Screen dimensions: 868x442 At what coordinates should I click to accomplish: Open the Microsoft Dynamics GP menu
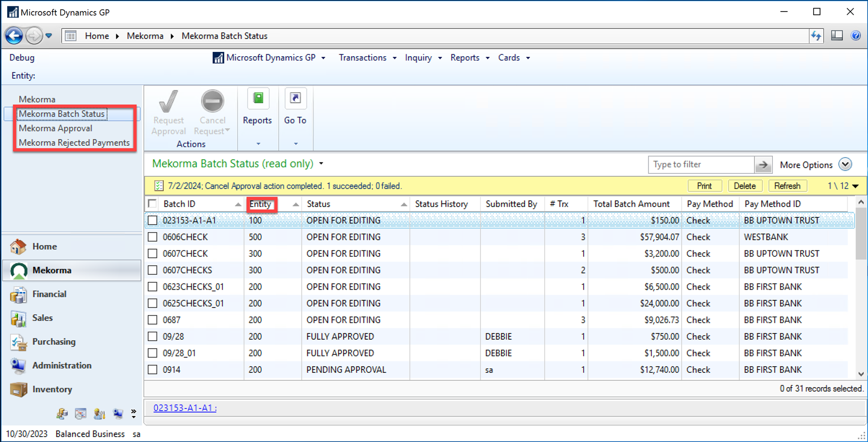pos(269,58)
